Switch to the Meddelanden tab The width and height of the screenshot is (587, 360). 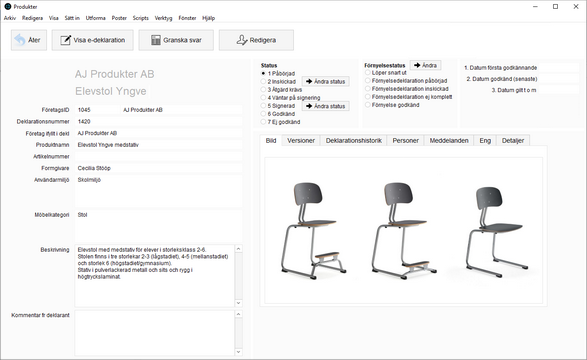click(449, 140)
